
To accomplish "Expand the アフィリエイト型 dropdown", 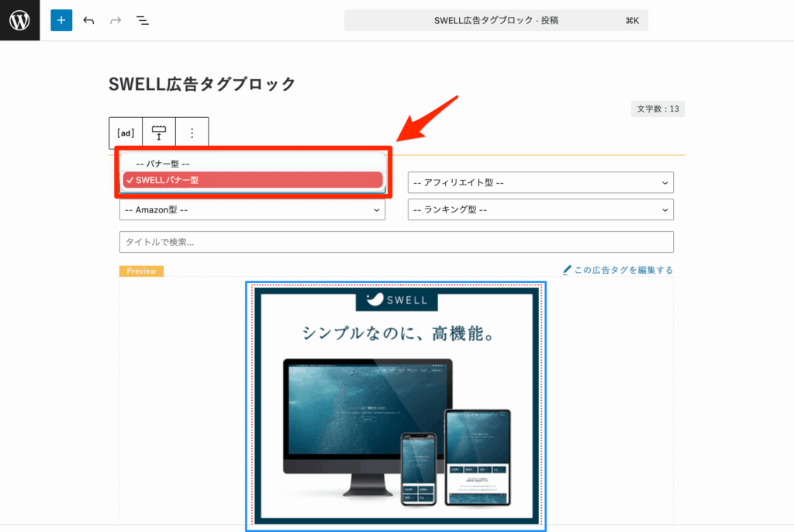I will tap(540, 183).
